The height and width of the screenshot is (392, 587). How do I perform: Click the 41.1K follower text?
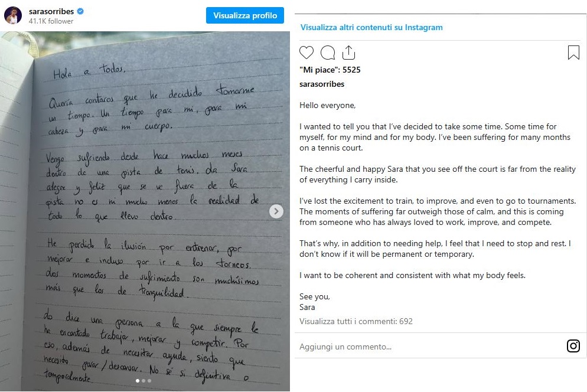tap(51, 21)
